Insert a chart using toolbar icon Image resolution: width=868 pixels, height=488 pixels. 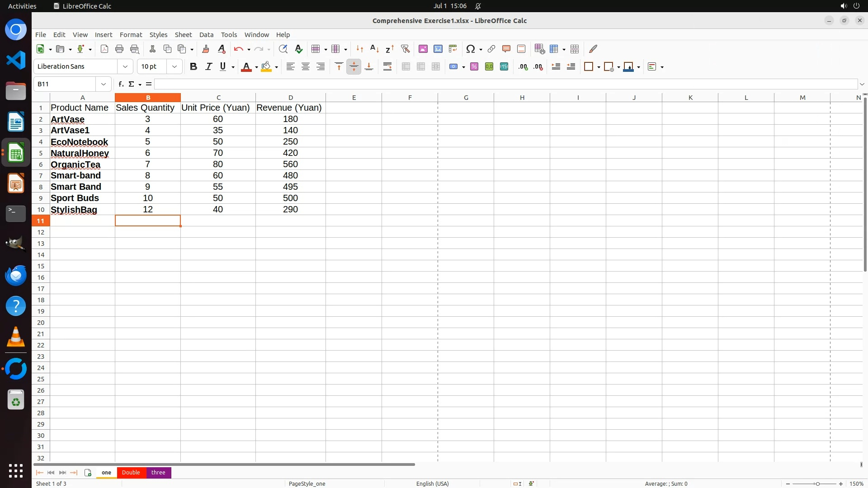pos(438,49)
